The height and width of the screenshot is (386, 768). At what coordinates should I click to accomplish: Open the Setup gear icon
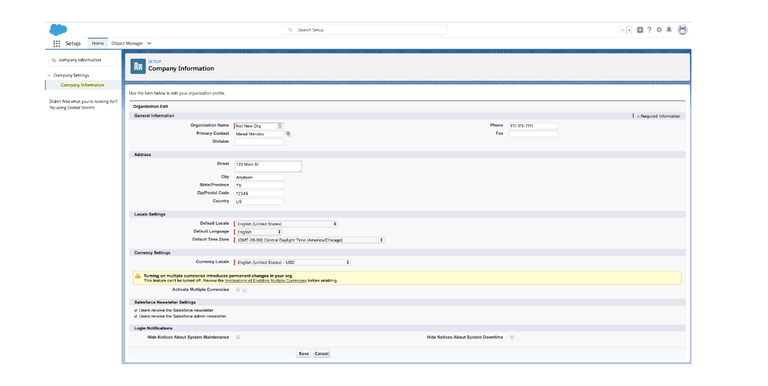coord(659,30)
